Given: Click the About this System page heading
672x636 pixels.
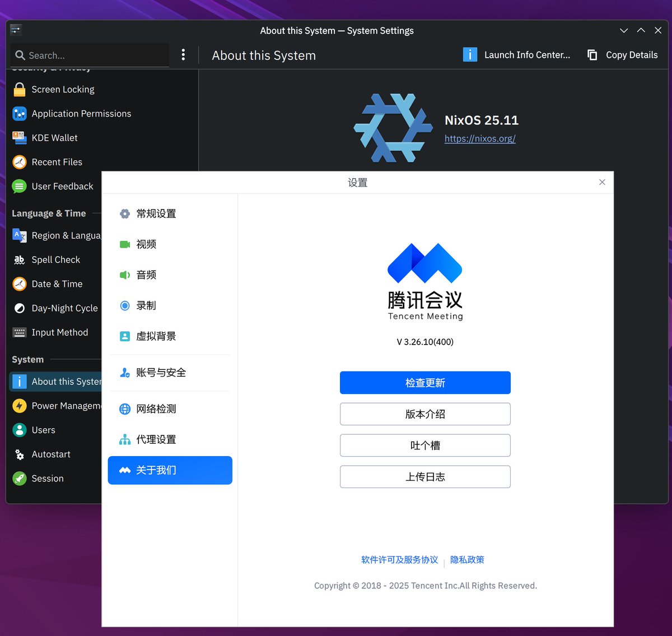Looking at the screenshot, I should tap(264, 55).
